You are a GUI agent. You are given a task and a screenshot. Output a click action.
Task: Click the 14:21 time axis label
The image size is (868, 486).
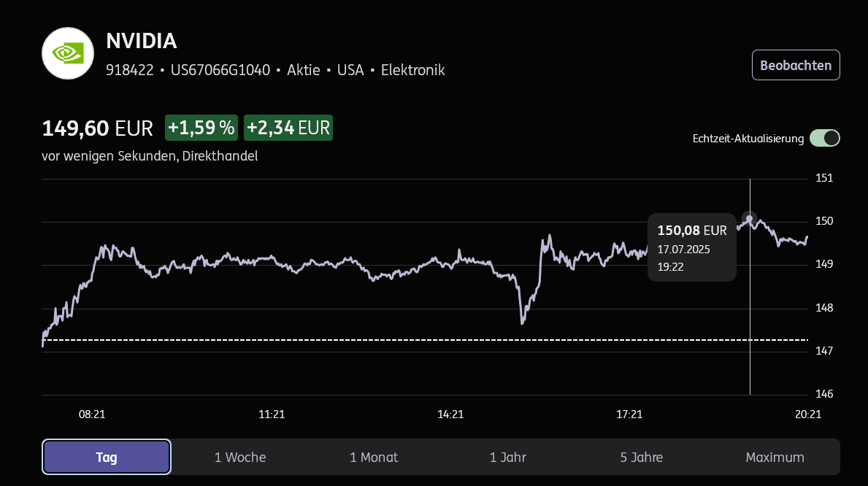(450, 414)
